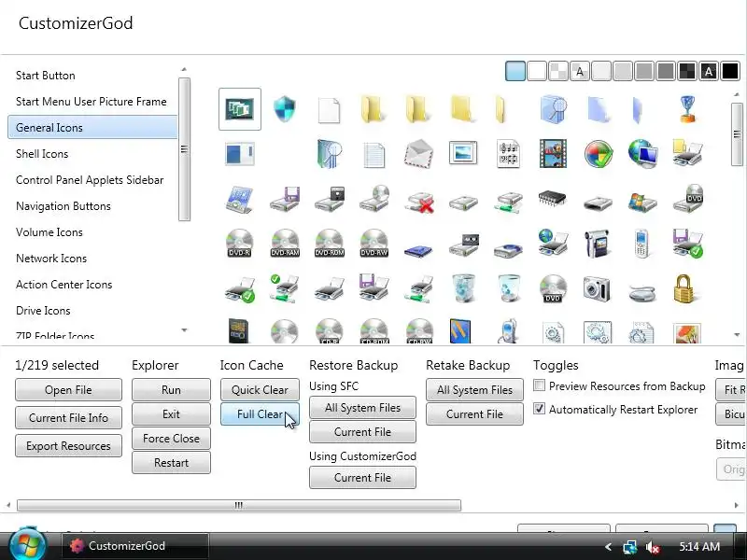
Task: Select the drive with red X icon
Action: 418,200
